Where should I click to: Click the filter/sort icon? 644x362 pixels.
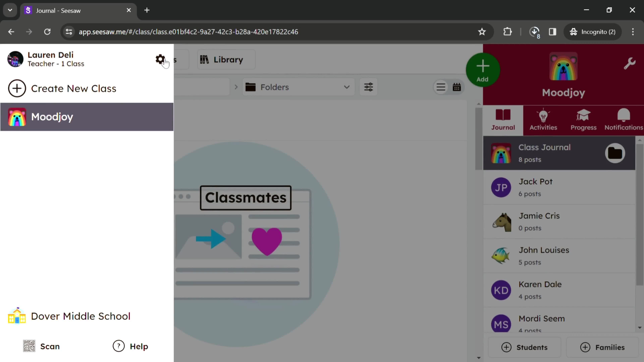coord(368,87)
